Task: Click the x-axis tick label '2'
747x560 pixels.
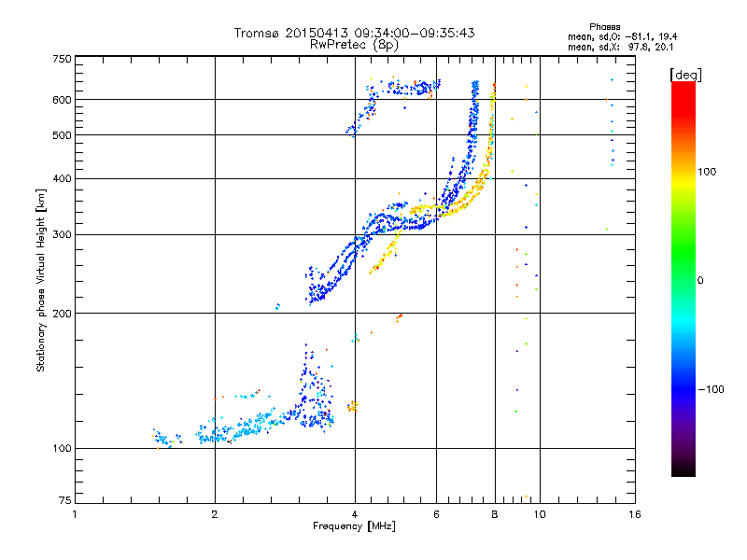Action: (x=215, y=514)
